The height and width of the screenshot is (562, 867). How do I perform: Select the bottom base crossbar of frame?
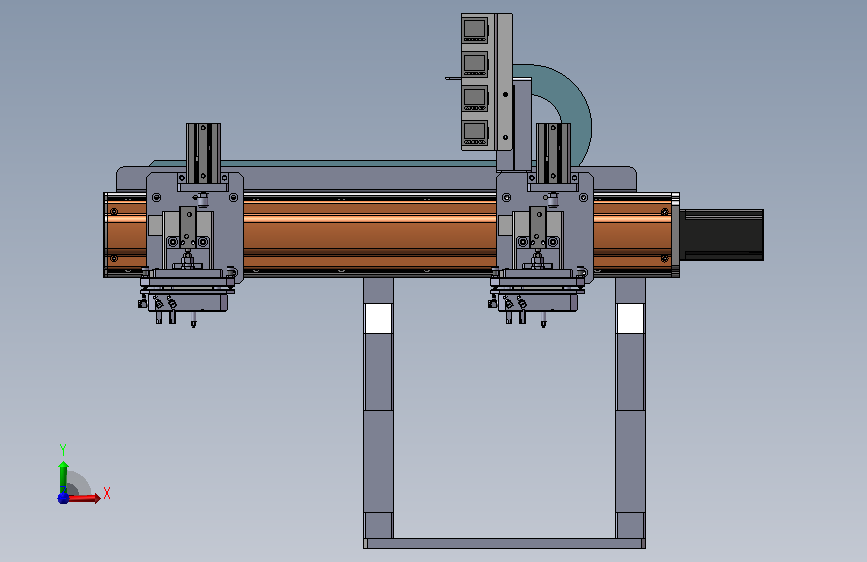[x=504, y=544]
